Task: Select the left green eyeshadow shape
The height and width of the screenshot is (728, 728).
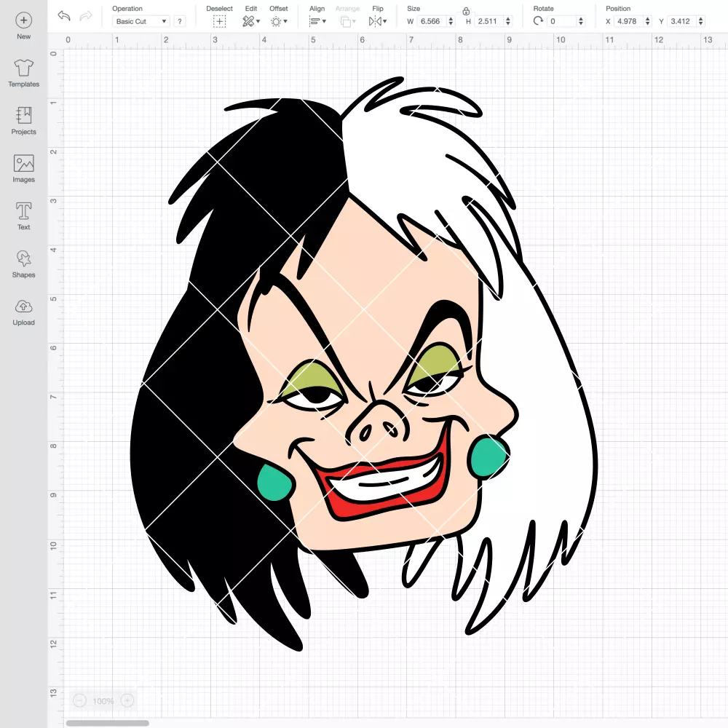Action: [313, 376]
